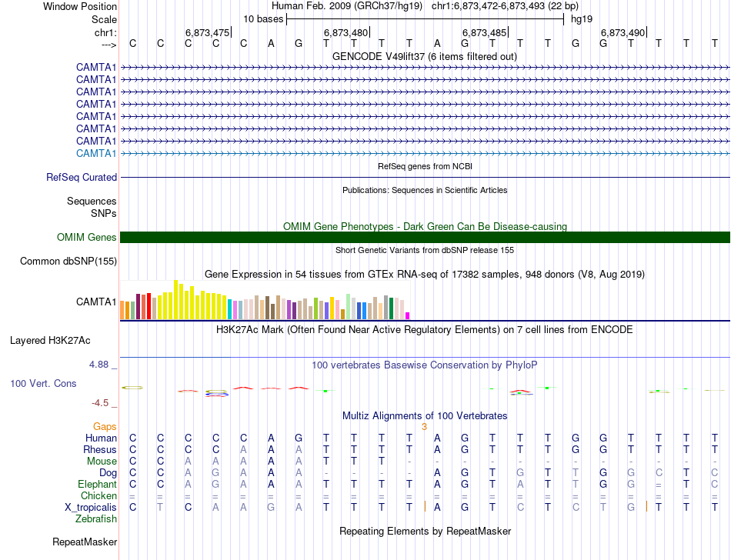Open the RepeatMasker track label
Screen dimensions: 731x560
coord(85,542)
